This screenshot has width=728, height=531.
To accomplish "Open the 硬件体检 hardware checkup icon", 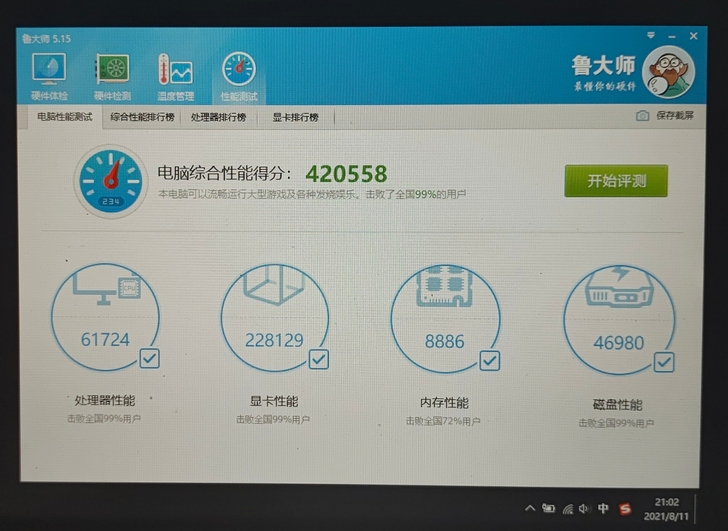I will click(x=49, y=76).
